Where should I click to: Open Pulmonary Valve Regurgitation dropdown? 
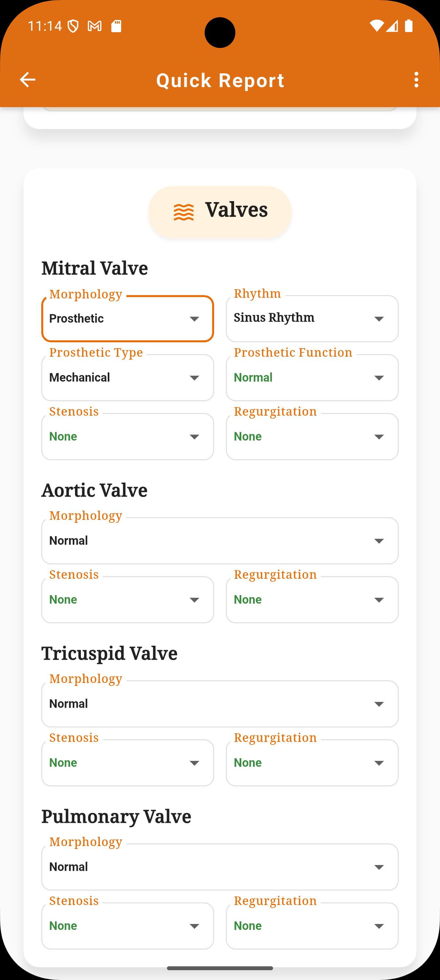[312, 926]
